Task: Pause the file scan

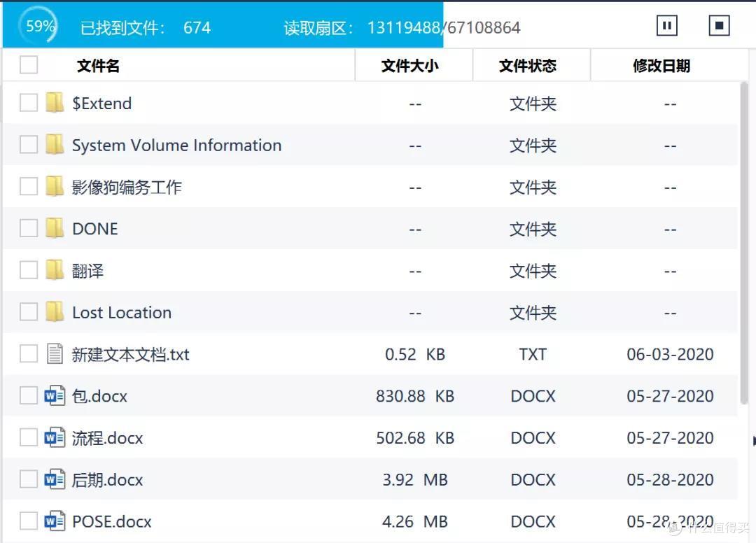Action: 667,25
